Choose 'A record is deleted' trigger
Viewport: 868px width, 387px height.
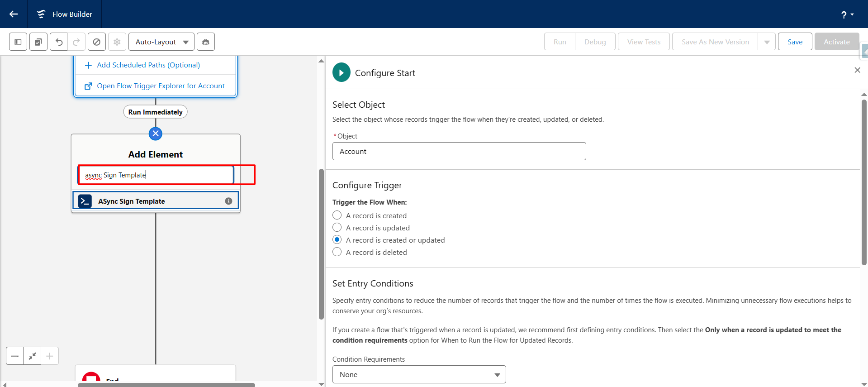click(337, 252)
